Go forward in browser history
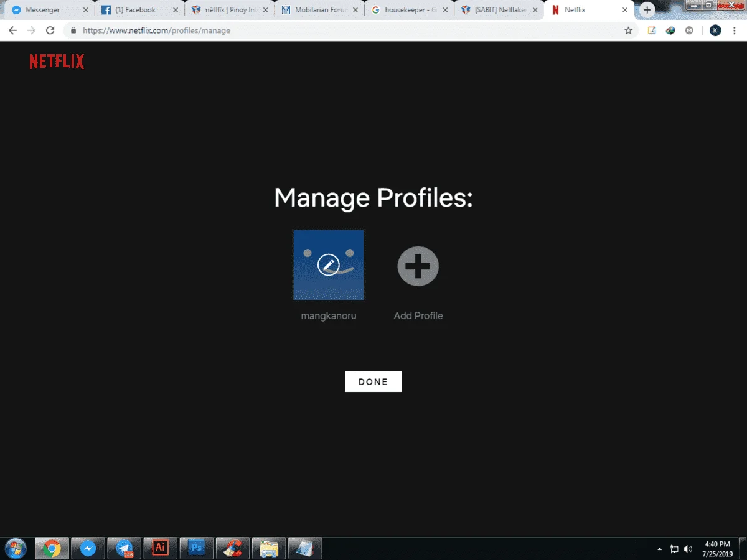This screenshot has height=560, width=747. [32, 30]
